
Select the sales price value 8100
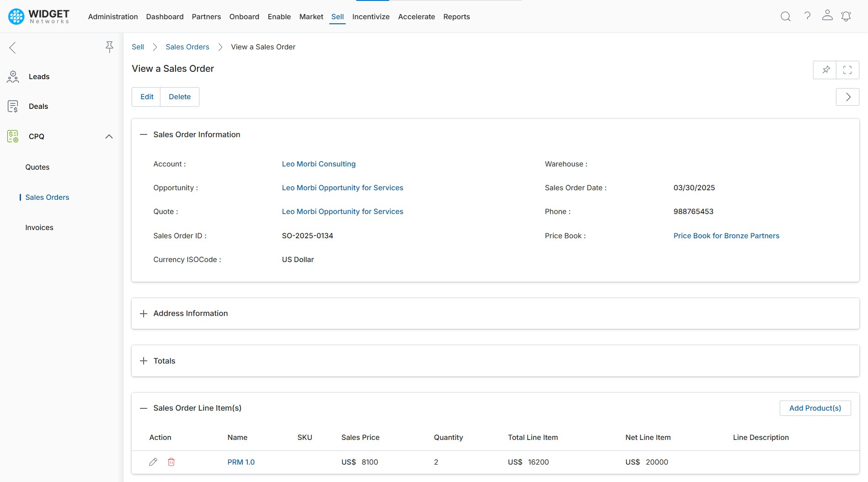click(370, 462)
